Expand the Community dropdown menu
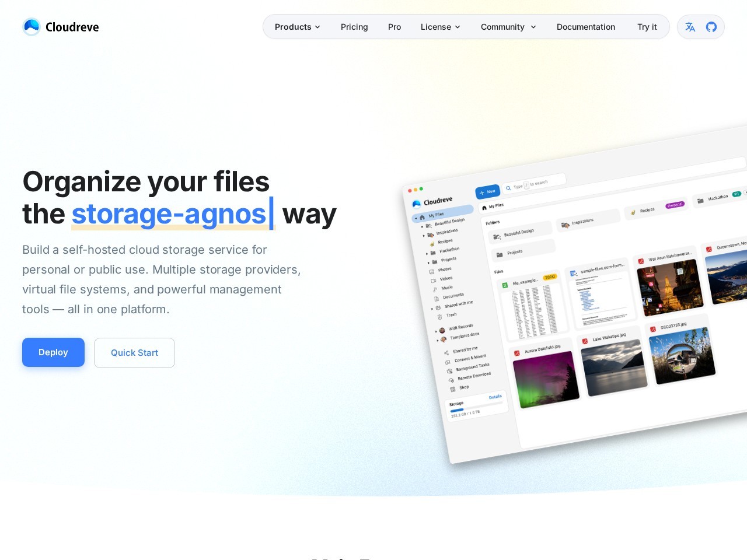This screenshot has width=747, height=560. tap(508, 27)
